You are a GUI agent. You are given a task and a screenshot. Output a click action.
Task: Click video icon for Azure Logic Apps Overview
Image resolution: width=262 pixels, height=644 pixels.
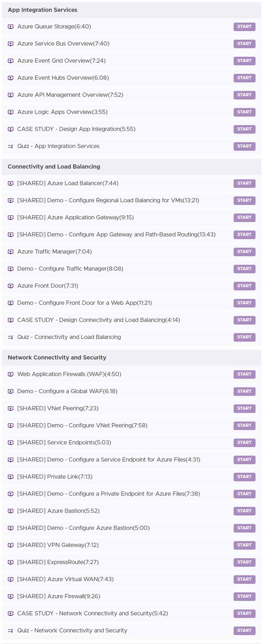point(11,112)
